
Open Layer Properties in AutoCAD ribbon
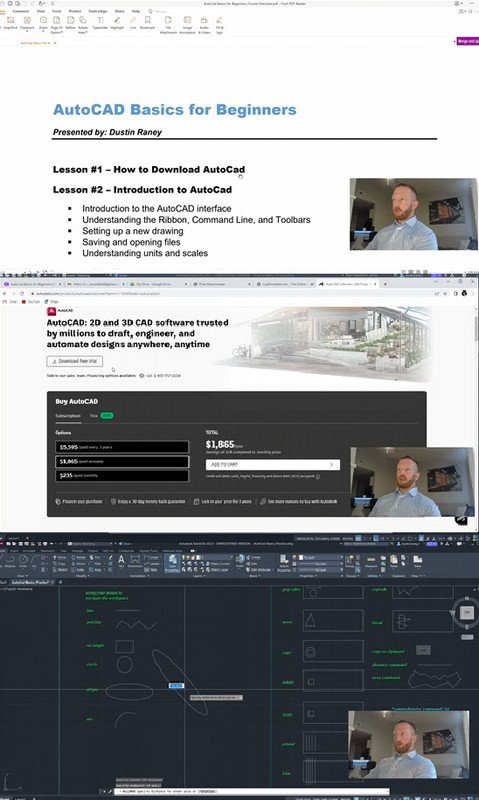[x=172, y=563]
